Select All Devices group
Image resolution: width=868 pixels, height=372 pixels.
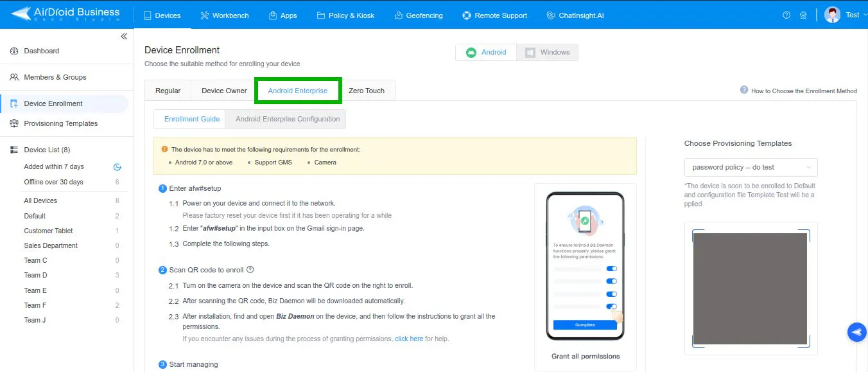(x=40, y=200)
